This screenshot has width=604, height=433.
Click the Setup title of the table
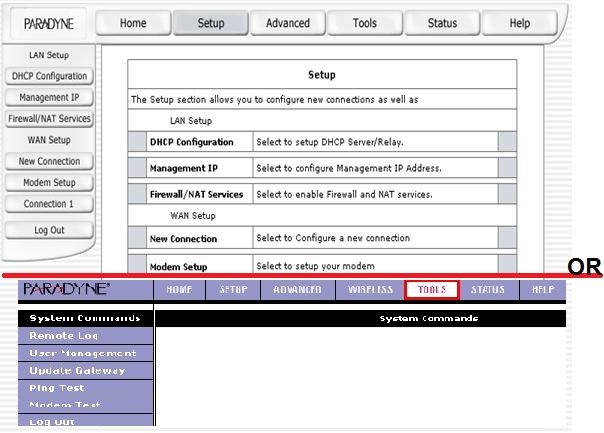322,75
